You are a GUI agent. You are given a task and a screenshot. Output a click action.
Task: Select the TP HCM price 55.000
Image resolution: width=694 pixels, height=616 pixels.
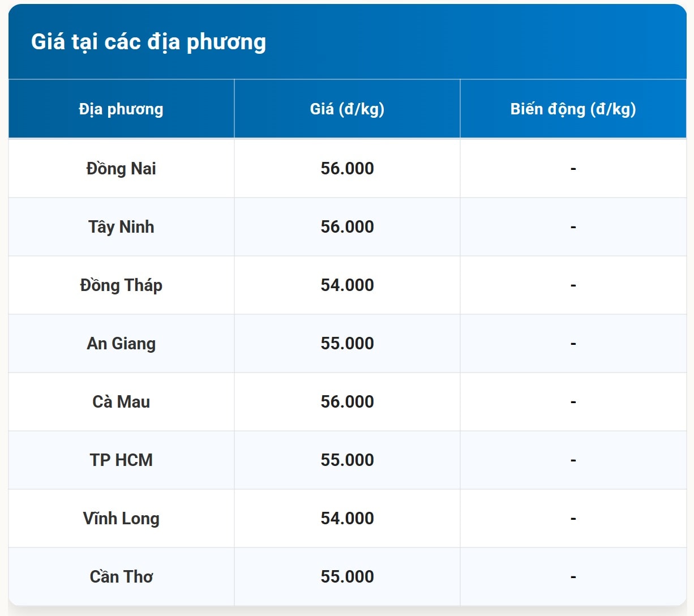[x=347, y=460]
